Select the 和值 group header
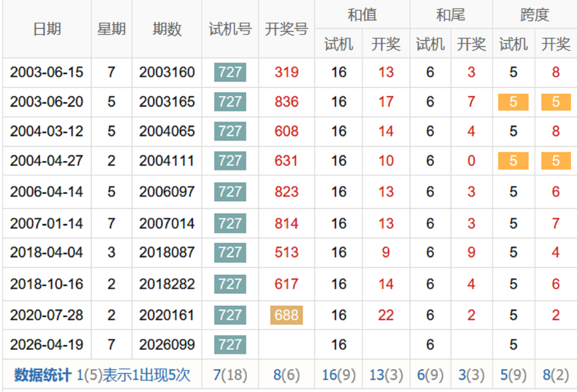Viewport: 577px width, 392px height. pyautogui.click(x=362, y=15)
